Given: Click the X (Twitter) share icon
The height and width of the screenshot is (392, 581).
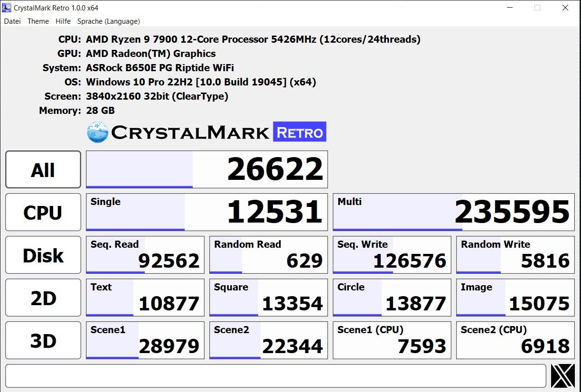Looking at the screenshot, I should click(563, 376).
